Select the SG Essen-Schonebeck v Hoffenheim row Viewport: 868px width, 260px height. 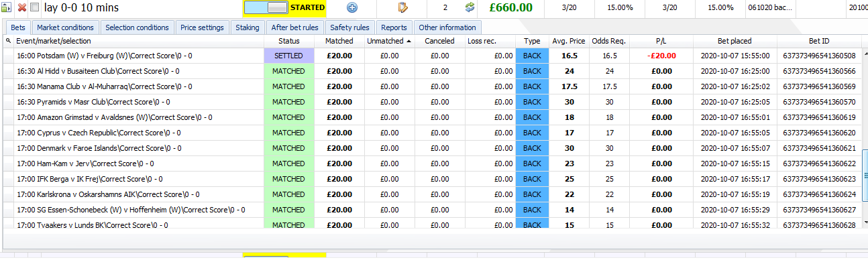(x=433, y=210)
